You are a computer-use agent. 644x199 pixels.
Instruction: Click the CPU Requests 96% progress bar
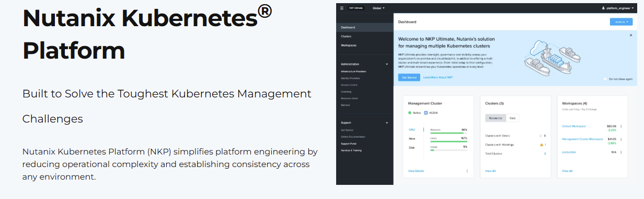click(x=448, y=132)
